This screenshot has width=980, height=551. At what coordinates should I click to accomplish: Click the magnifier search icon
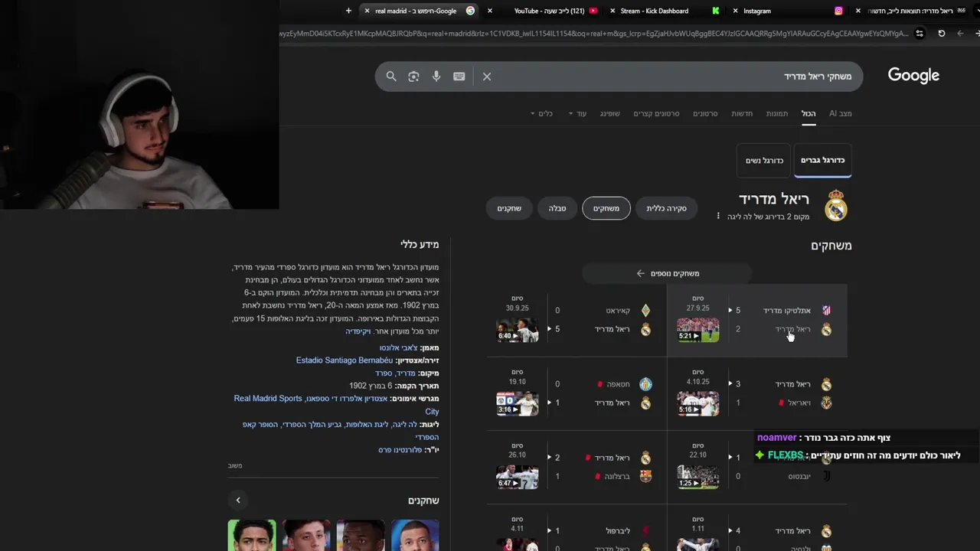(x=391, y=77)
